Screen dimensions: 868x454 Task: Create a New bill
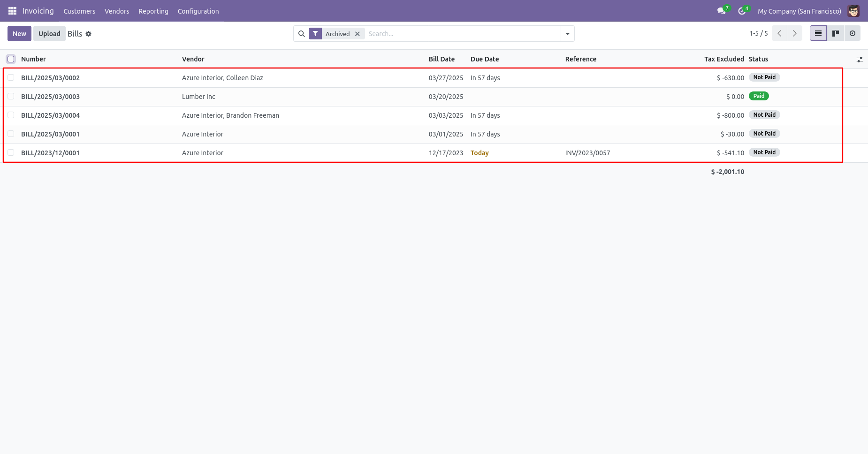point(20,34)
